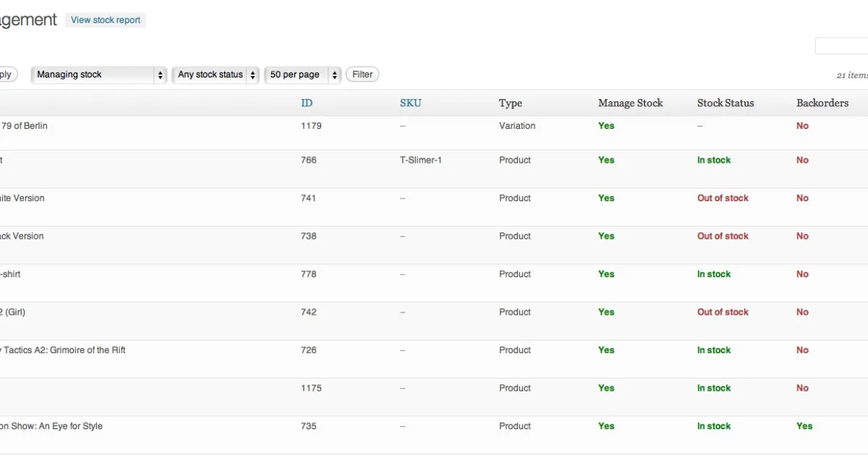Click ID 738 cell
Screen dimensions: 868x456
click(x=309, y=236)
